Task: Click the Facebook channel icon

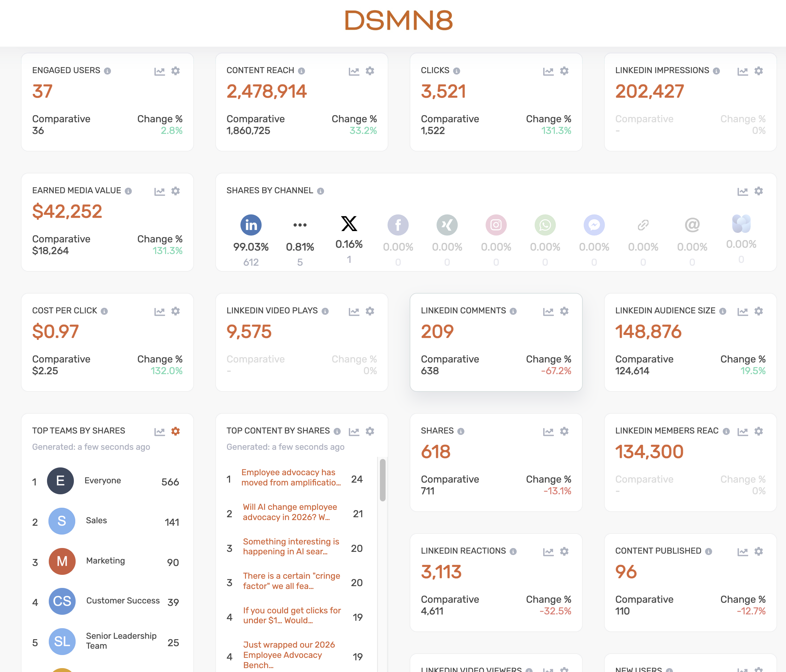Action: pyautogui.click(x=398, y=225)
